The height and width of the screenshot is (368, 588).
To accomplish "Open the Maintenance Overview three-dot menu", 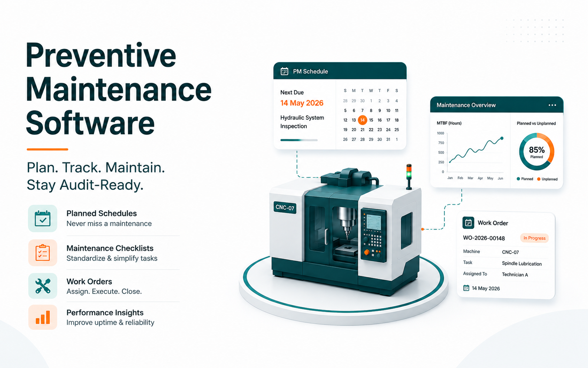I will (552, 105).
